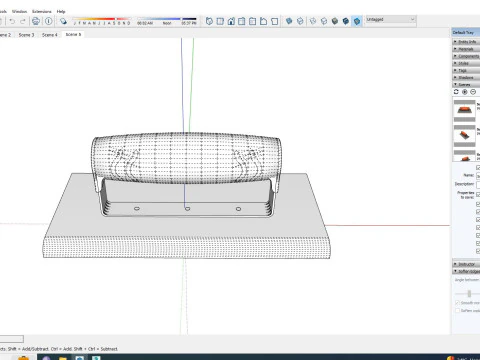This screenshot has width=480, height=360.
Task: Switch to Left view icon
Action: tap(263, 21)
